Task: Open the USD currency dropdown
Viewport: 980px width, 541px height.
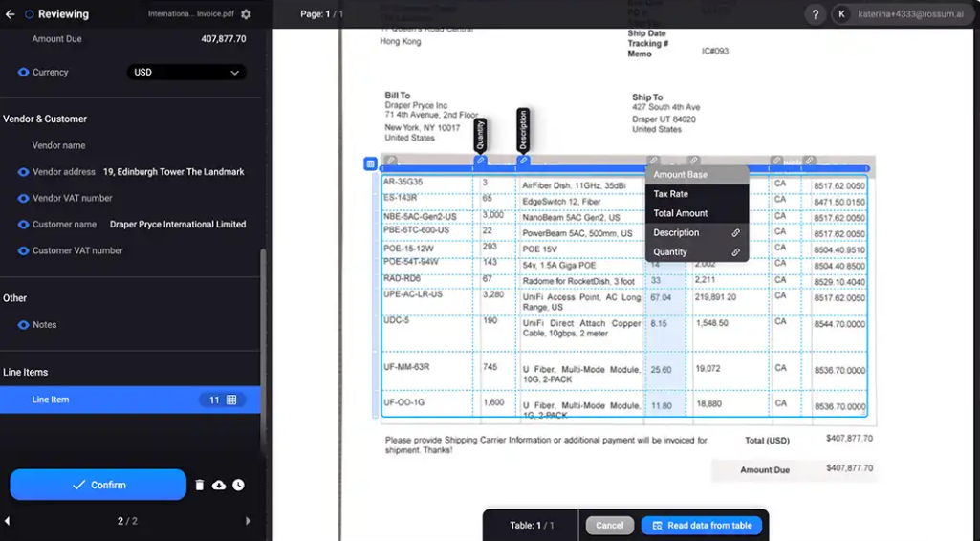Action: (186, 73)
